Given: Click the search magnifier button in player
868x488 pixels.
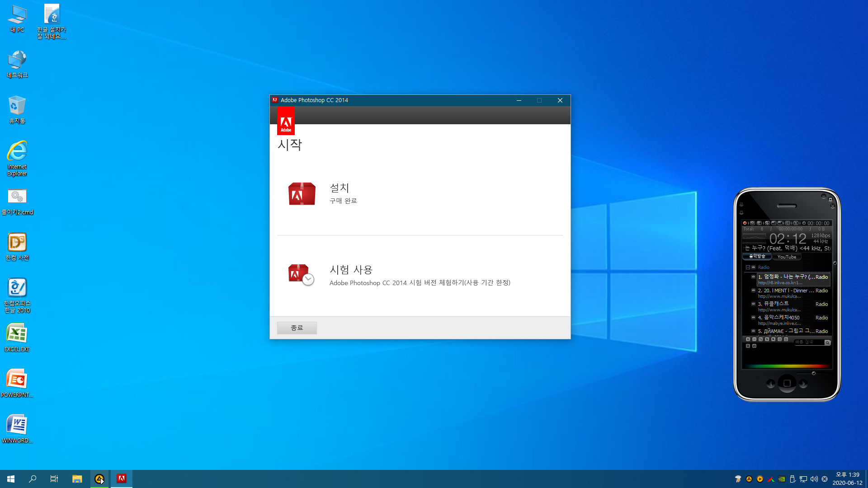Looking at the screenshot, I should [x=828, y=343].
